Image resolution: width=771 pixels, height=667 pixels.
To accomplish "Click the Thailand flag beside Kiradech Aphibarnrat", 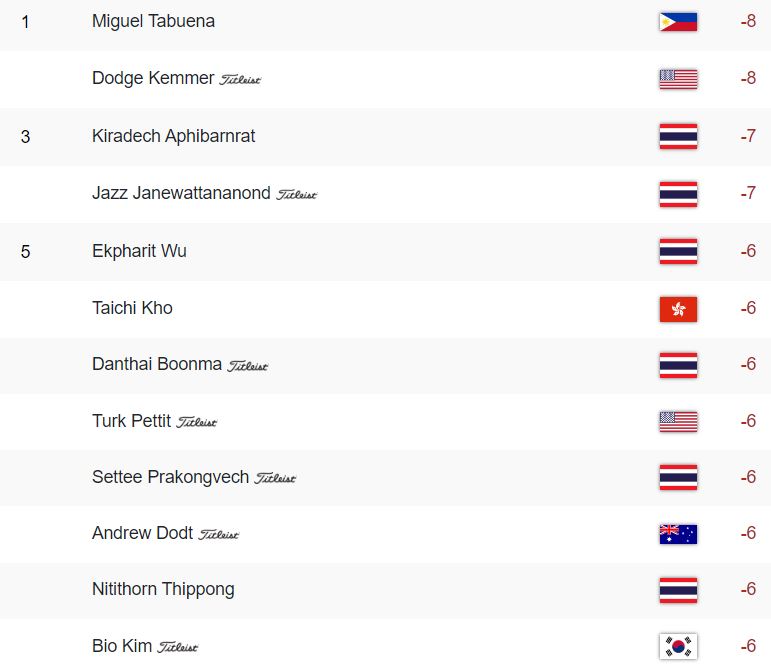I will pos(678,136).
